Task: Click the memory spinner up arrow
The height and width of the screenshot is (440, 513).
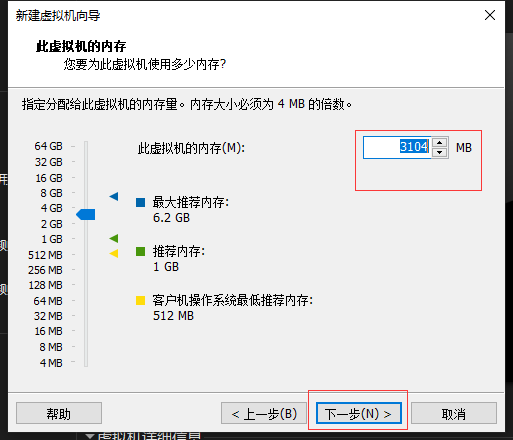Action: [x=440, y=143]
